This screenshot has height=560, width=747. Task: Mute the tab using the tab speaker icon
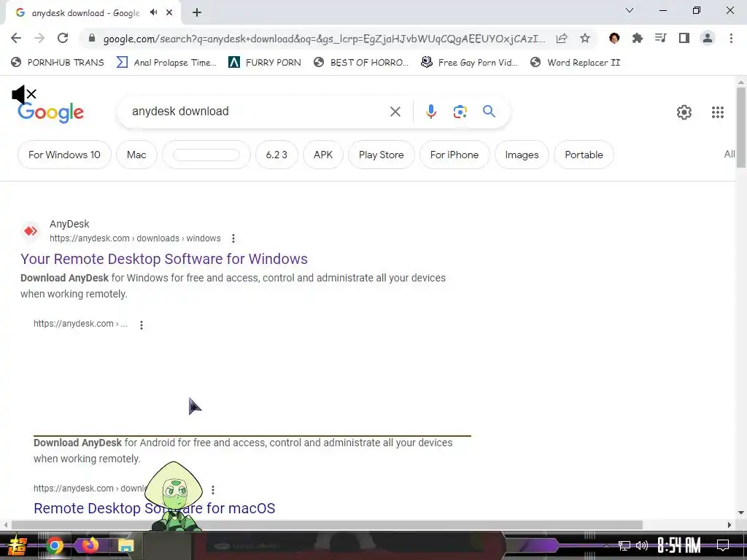(x=153, y=12)
